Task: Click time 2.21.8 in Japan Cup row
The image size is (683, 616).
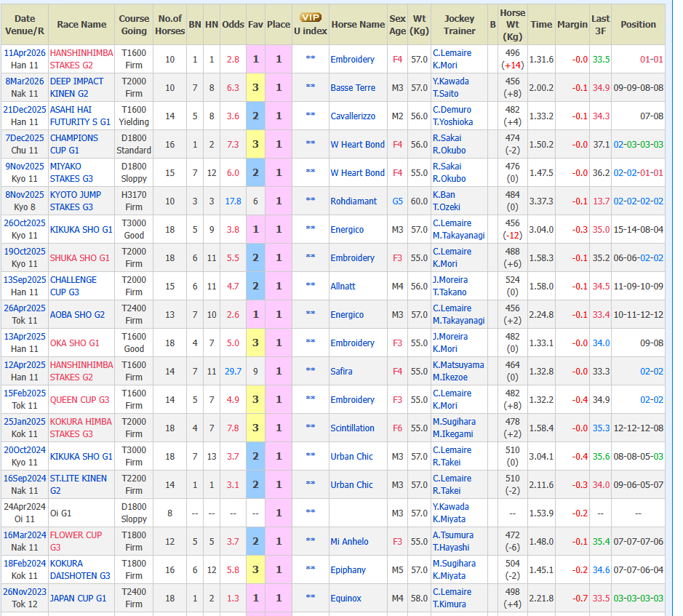Action: [541, 598]
